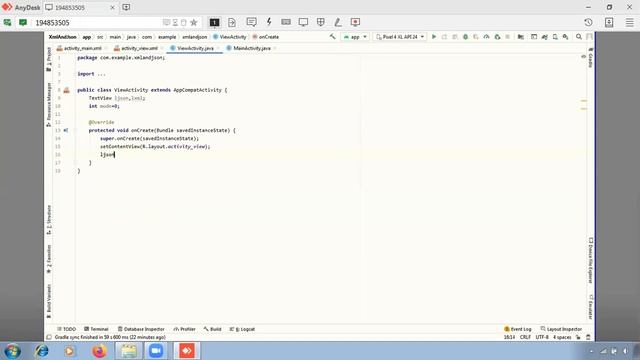640x360 pixels.
Task: Open the Project side panel
Action: tap(49, 59)
